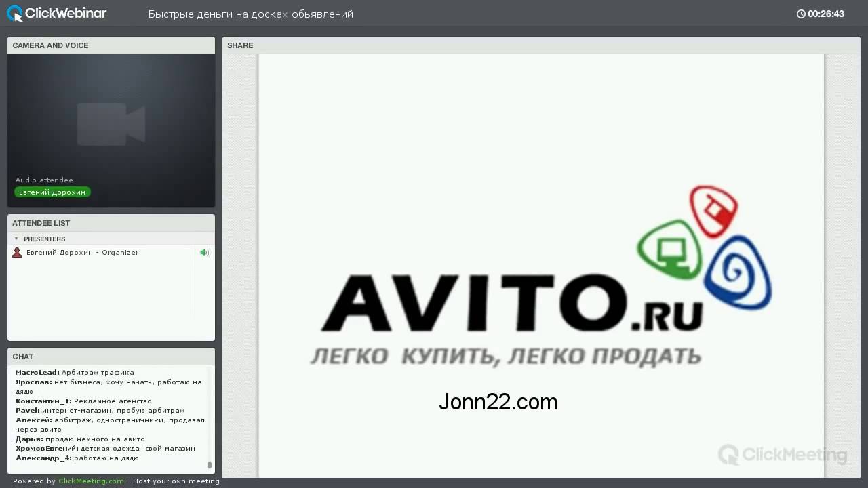Click Ярослав's chat message нет бизнеса

(108, 386)
